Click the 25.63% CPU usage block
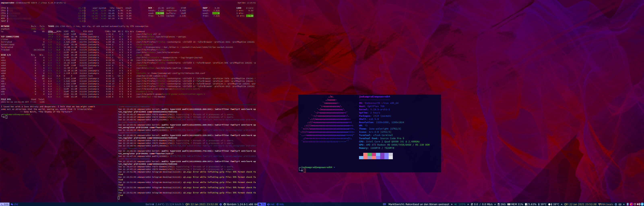The width and height of the screenshot is (644, 206). coord(531,204)
